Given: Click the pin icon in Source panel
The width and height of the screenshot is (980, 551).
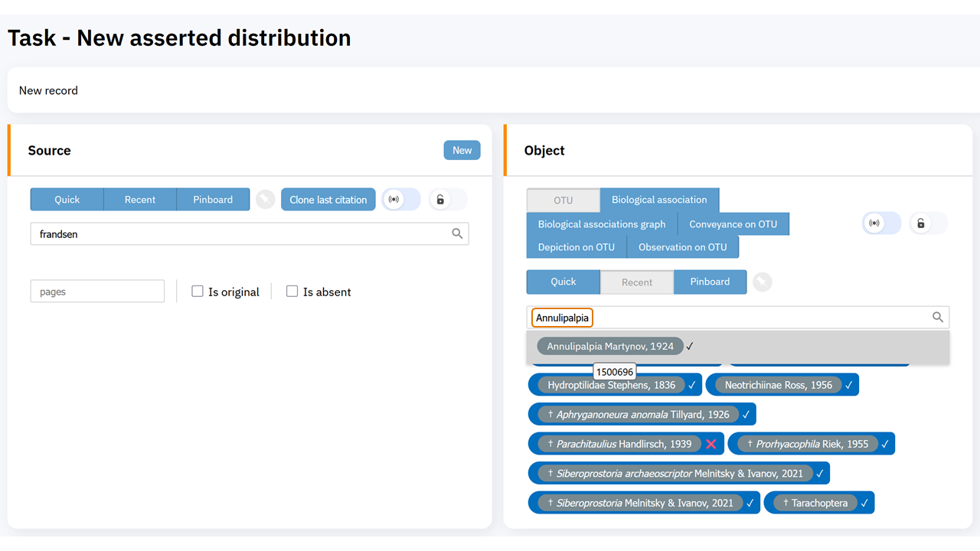Looking at the screenshot, I should pyautogui.click(x=265, y=200).
